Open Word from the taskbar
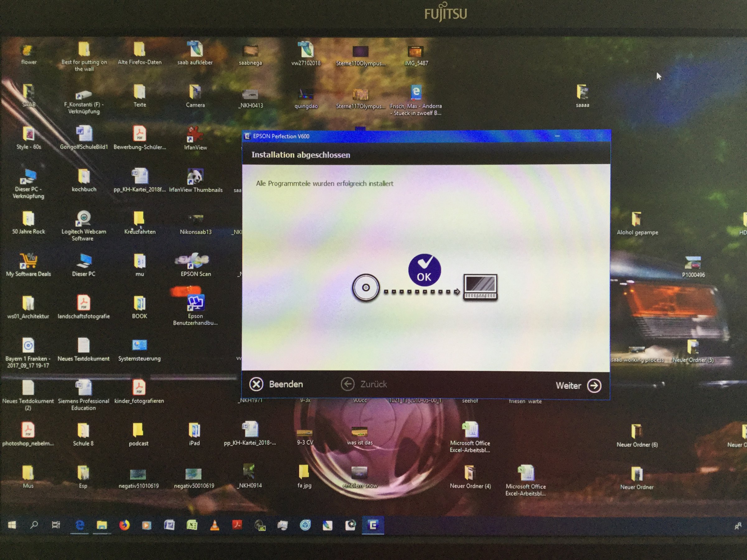Image resolution: width=747 pixels, height=560 pixels. click(x=169, y=525)
